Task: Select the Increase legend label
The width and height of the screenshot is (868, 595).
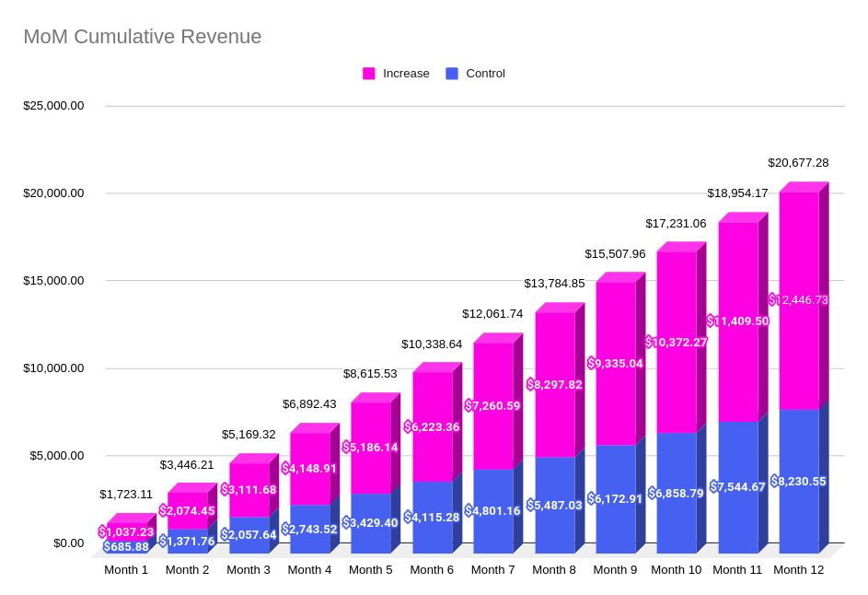Action: point(406,74)
